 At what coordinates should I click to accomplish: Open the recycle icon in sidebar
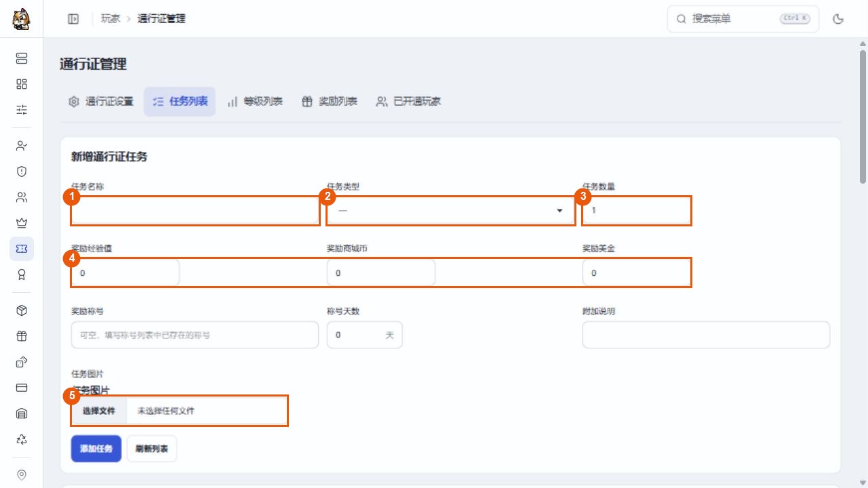click(22, 439)
